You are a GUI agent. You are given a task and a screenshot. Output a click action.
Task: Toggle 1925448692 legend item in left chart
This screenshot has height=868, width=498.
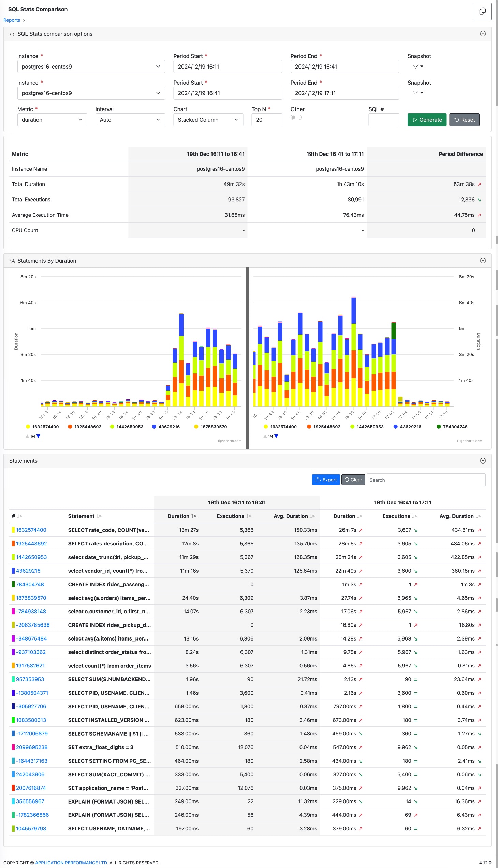(85, 426)
